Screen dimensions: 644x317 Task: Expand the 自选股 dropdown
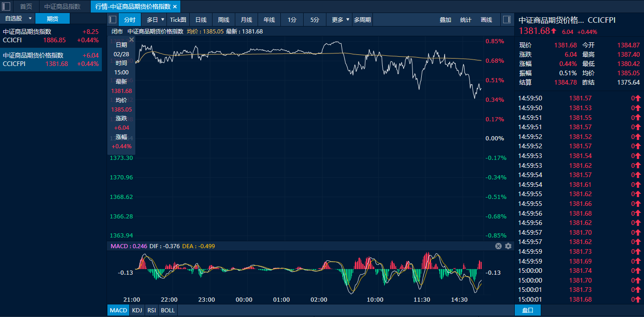pyautogui.click(x=30, y=19)
